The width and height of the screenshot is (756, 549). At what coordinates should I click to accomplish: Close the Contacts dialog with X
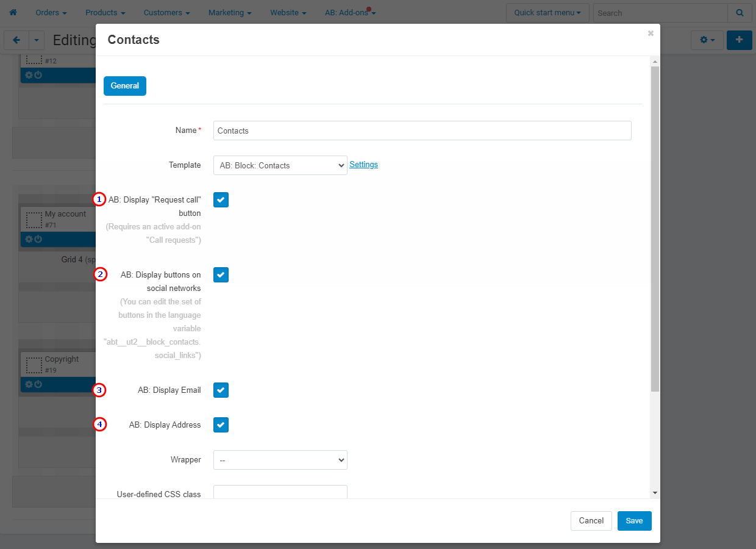(651, 34)
